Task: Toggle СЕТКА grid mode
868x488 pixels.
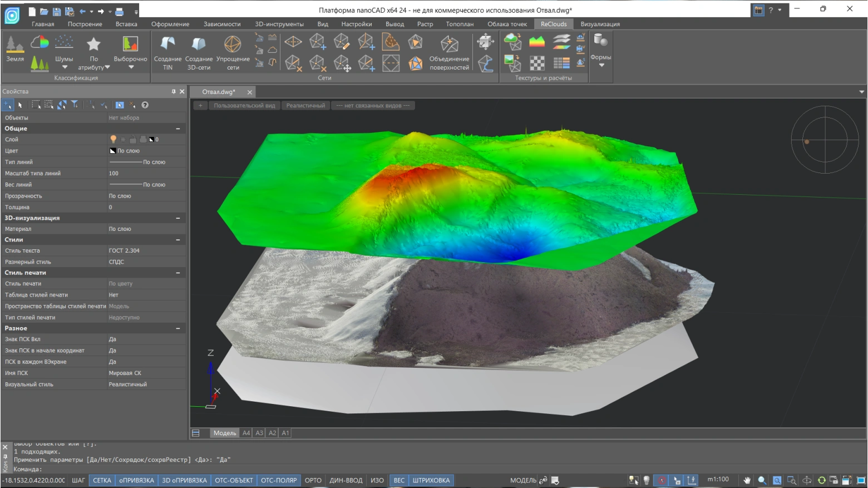Action: 102,480
